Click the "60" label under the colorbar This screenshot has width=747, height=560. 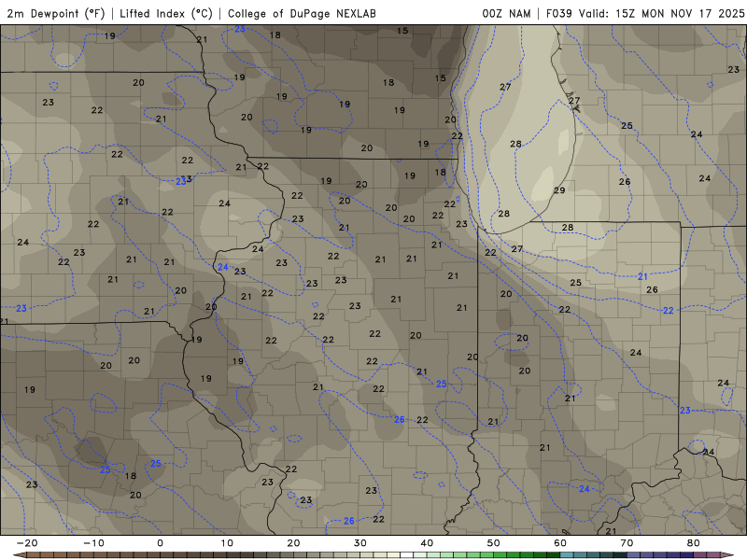(560, 543)
